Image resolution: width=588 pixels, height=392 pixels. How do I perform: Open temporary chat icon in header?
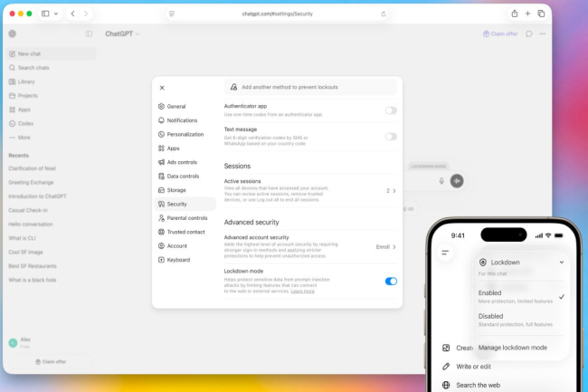(x=529, y=33)
